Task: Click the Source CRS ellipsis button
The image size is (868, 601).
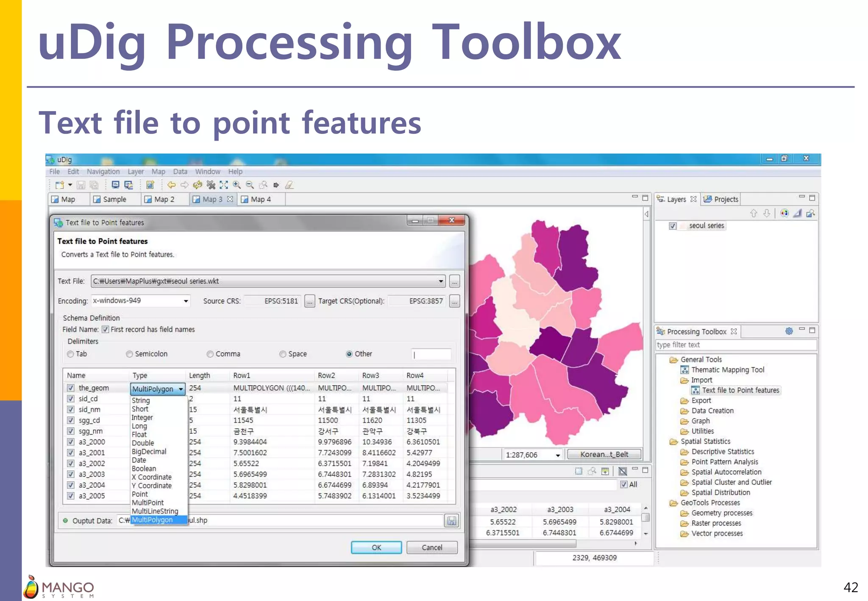Action: point(310,301)
